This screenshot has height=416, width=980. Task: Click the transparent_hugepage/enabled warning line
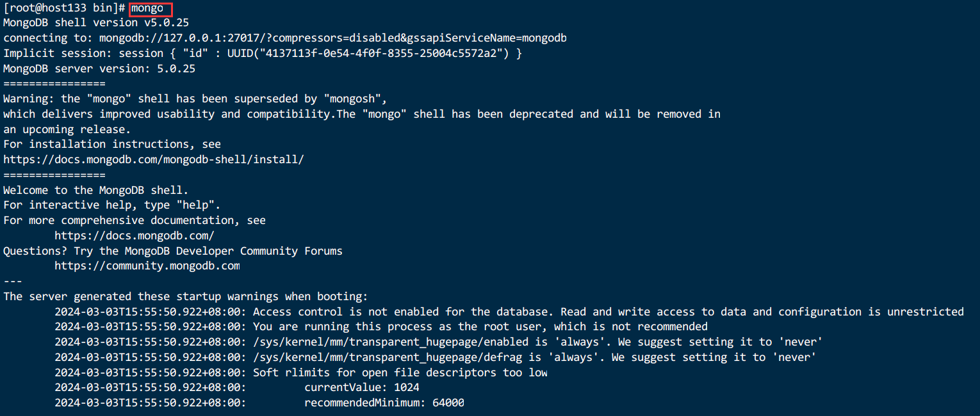[439, 342]
